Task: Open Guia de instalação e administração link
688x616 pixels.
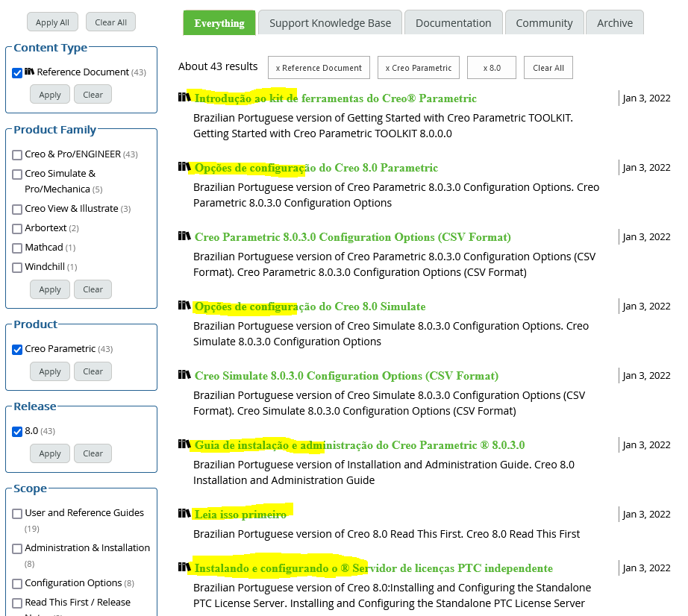Action: coord(360,445)
